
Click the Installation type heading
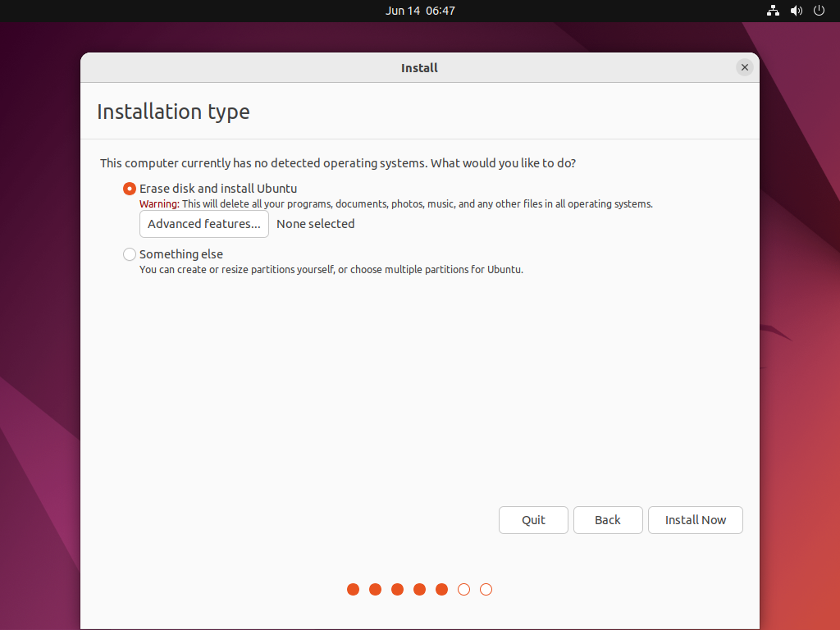tap(173, 112)
